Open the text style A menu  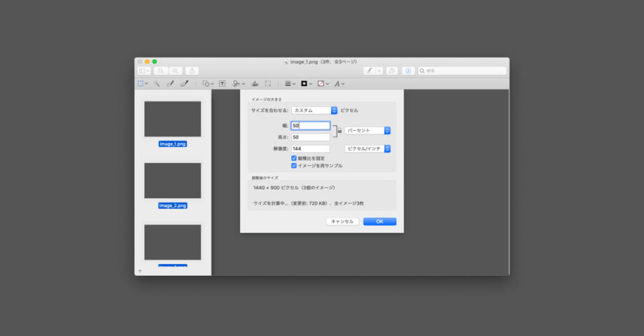339,83
